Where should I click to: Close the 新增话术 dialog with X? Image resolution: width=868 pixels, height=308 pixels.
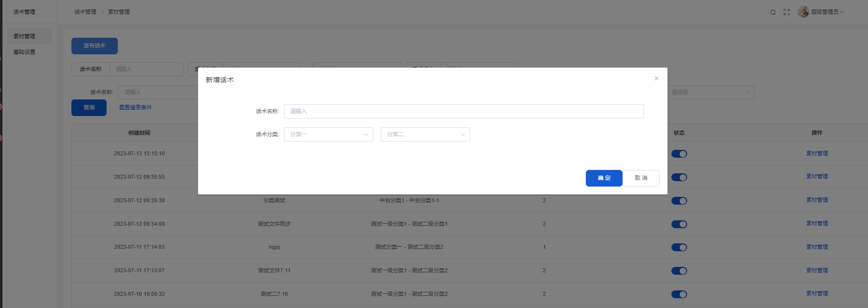pos(656,78)
